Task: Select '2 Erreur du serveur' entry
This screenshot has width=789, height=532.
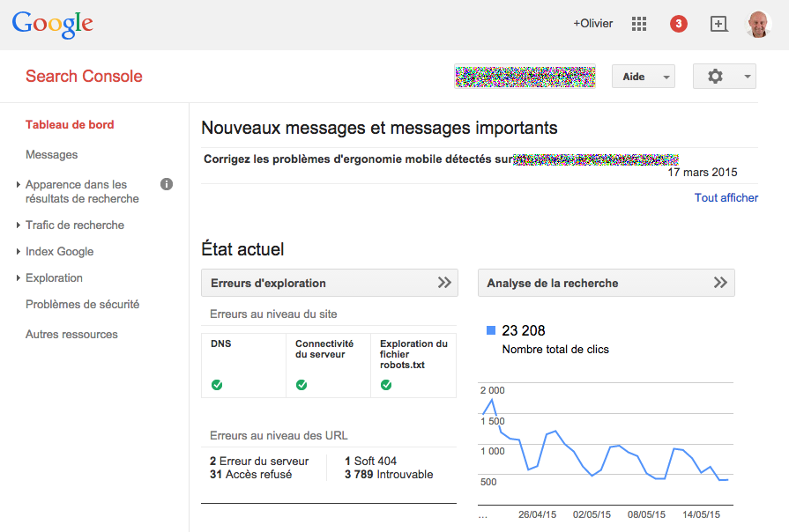Action: coord(259,462)
